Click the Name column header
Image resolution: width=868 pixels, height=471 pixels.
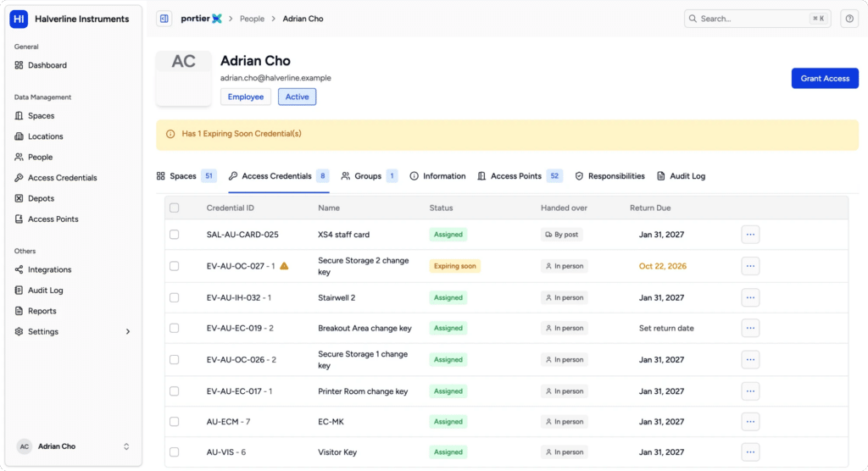click(329, 208)
